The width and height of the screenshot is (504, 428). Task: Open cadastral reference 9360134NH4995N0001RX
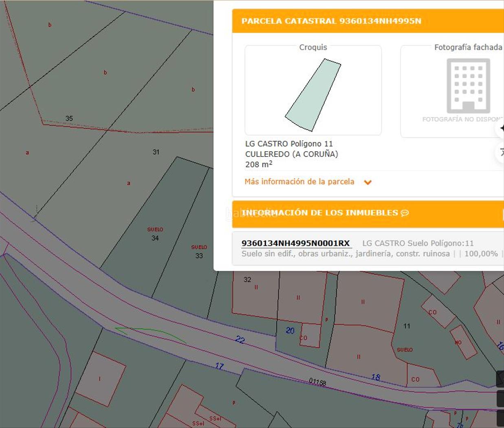pos(295,243)
